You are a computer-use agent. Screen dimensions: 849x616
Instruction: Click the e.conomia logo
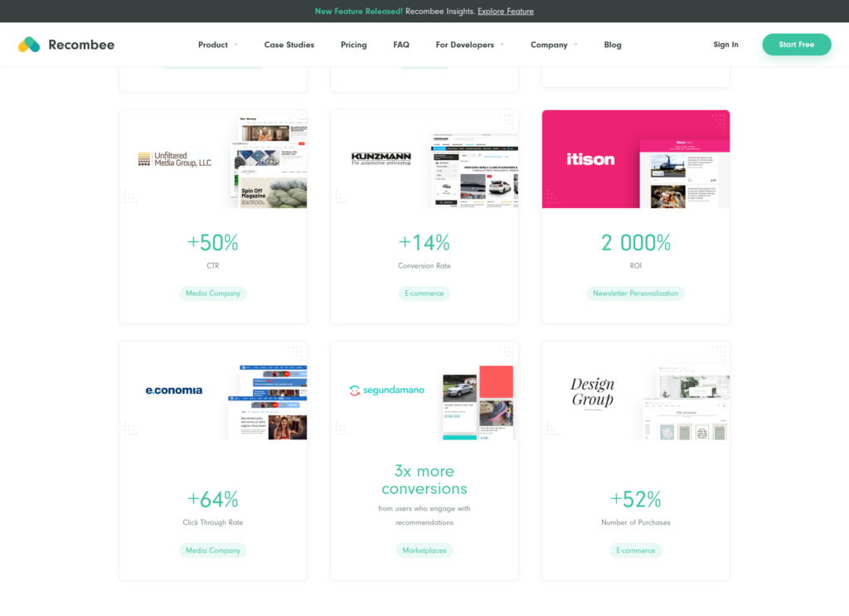174,390
